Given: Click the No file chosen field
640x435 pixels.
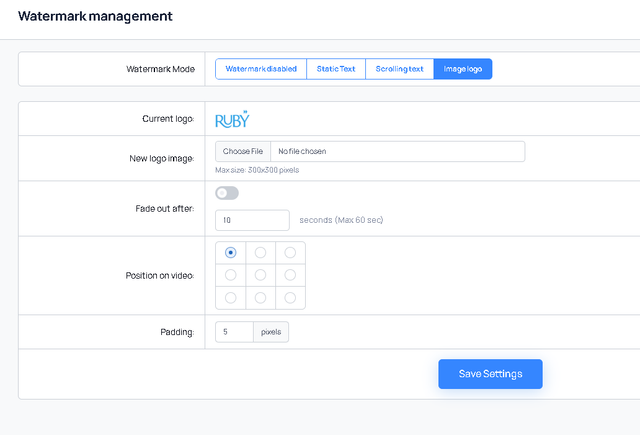Looking at the screenshot, I should [397, 152].
